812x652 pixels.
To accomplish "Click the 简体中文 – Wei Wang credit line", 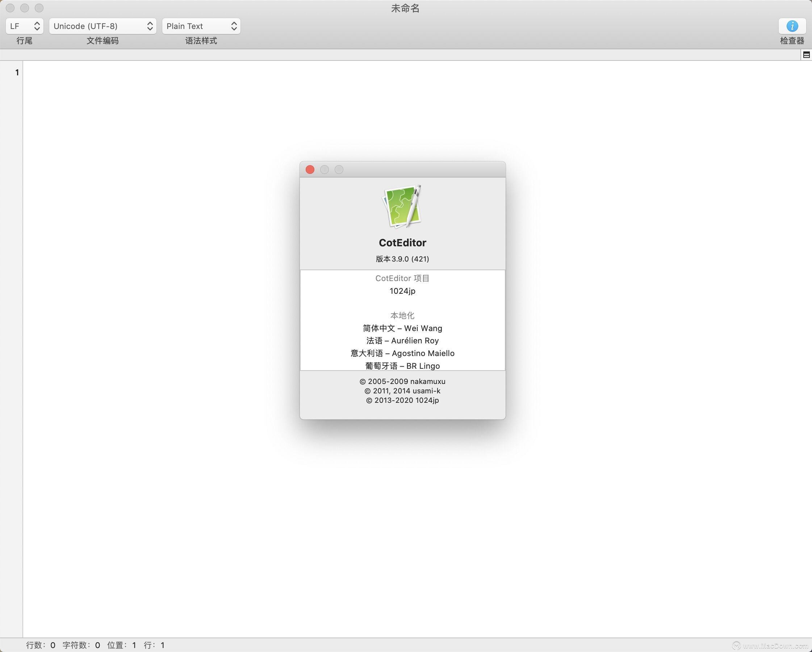I will click(x=402, y=328).
